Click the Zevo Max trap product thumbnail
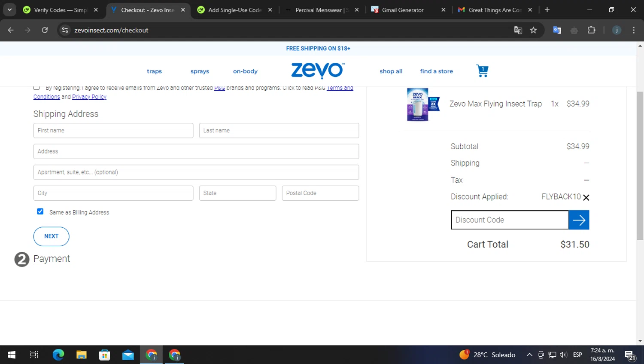This screenshot has width=644, height=364. [x=423, y=104]
